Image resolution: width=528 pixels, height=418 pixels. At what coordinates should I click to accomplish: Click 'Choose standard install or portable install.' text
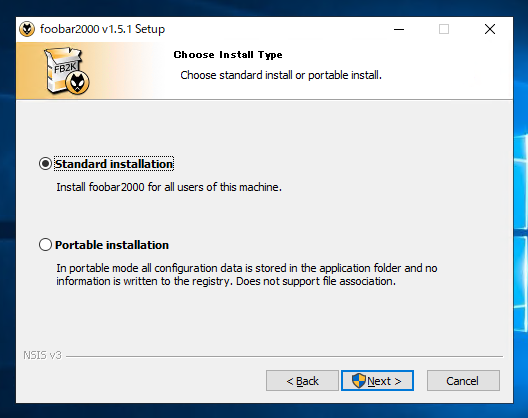[x=281, y=75]
